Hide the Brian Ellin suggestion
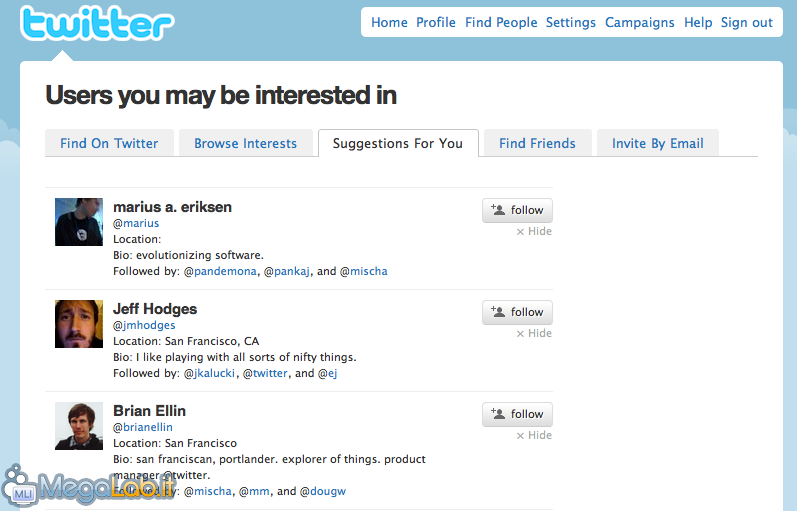Viewport: 797px width, 511px height. tap(534, 436)
